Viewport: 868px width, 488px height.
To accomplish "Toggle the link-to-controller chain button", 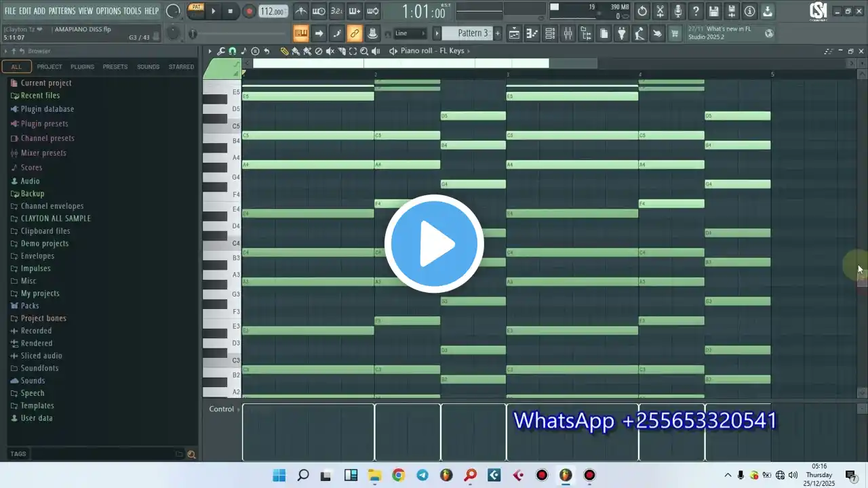I will (354, 33).
